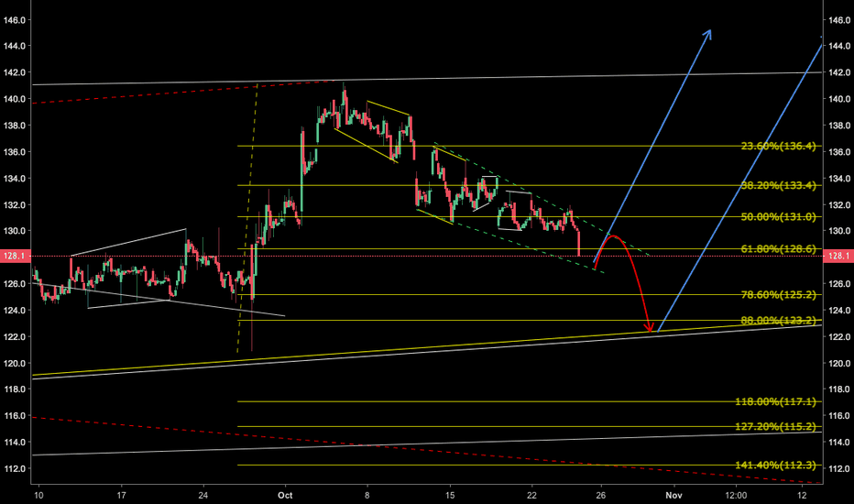
Task: Click 120.0 on the left price axis
Action: (x=15, y=364)
